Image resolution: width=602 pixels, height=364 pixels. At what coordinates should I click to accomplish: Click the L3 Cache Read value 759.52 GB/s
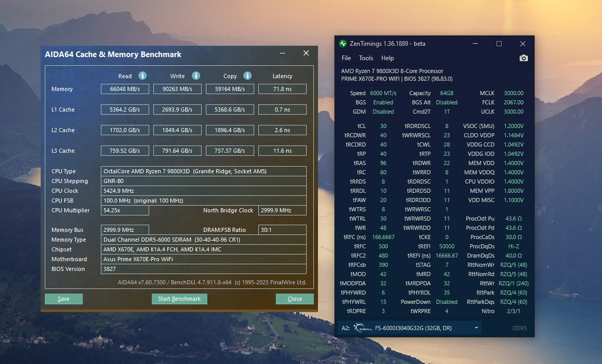point(125,151)
